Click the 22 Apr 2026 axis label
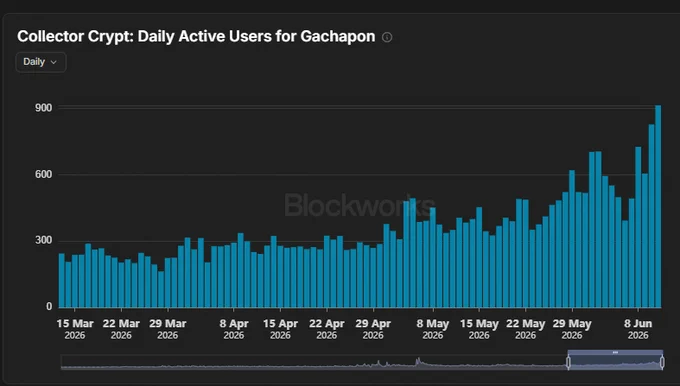Image resolution: width=680 pixels, height=386 pixels. click(327, 329)
